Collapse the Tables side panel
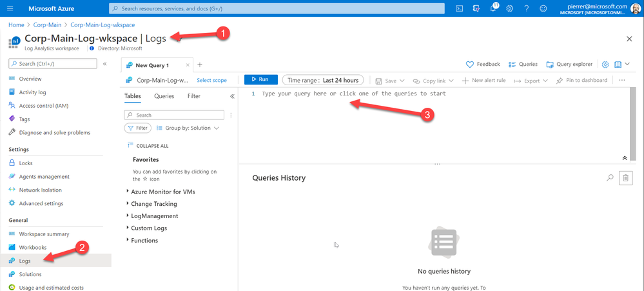Viewport: 644px width, 291px height. coord(231,96)
